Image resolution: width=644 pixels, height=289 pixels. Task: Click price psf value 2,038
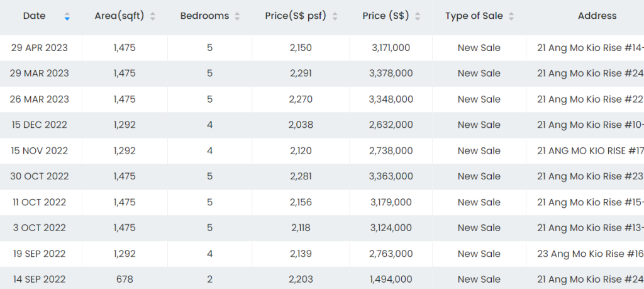[x=301, y=125]
